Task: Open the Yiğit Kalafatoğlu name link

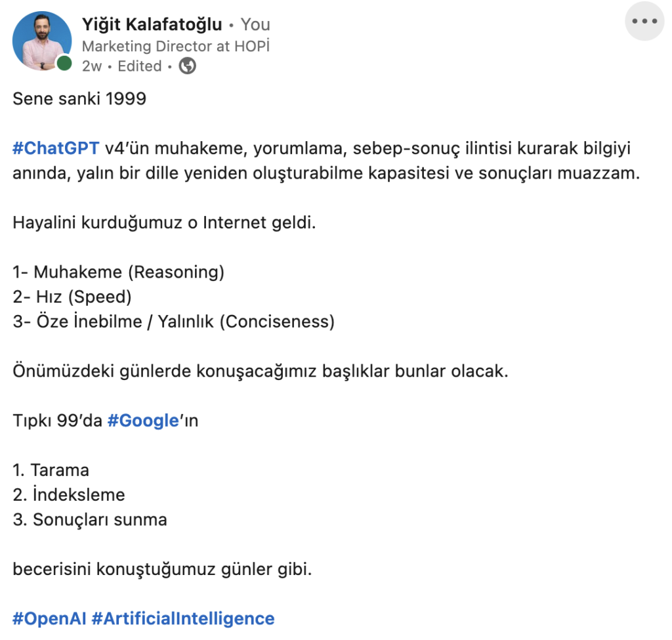Action: click(x=152, y=24)
